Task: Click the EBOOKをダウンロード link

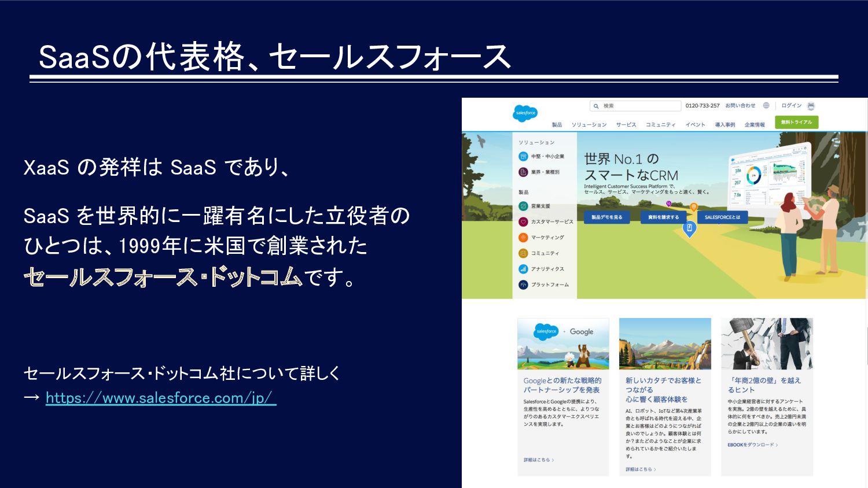Action: click(x=753, y=445)
